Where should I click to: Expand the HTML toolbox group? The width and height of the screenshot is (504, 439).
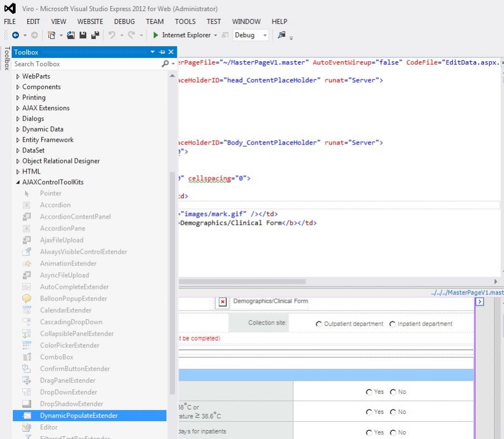[18, 171]
